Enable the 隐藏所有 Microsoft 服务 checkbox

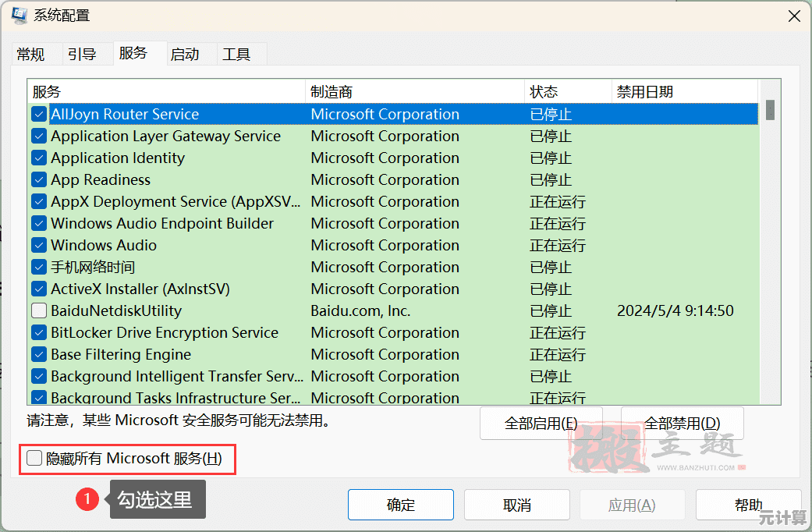click(x=34, y=459)
